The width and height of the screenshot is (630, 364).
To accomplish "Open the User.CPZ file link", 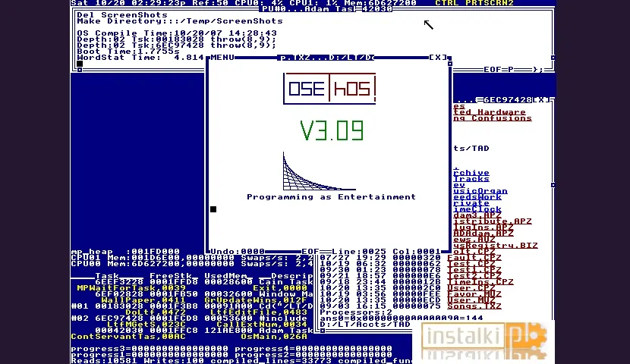I will click(x=471, y=287).
